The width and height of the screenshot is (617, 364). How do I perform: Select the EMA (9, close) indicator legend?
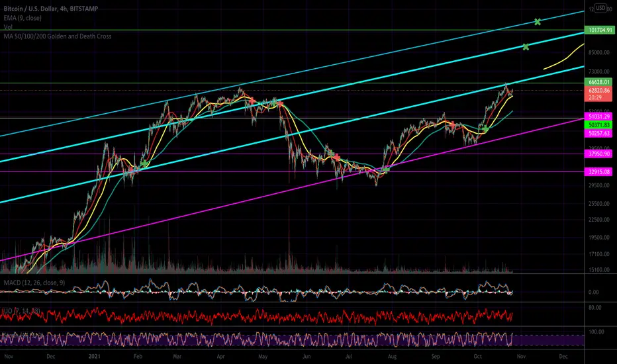coord(23,18)
